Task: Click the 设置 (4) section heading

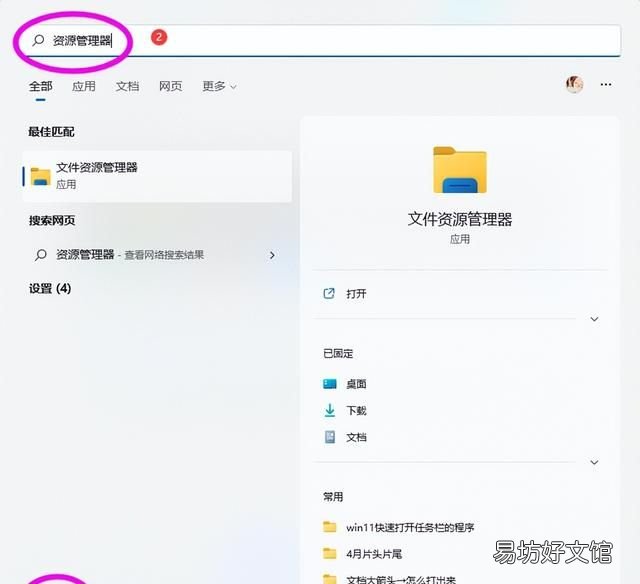Action: tap(50, 289)
